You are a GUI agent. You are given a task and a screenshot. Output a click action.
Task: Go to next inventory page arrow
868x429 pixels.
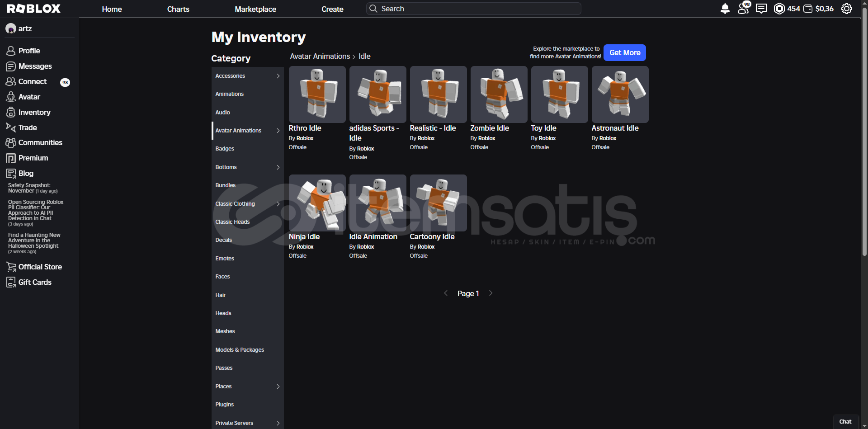pos(491,293)
